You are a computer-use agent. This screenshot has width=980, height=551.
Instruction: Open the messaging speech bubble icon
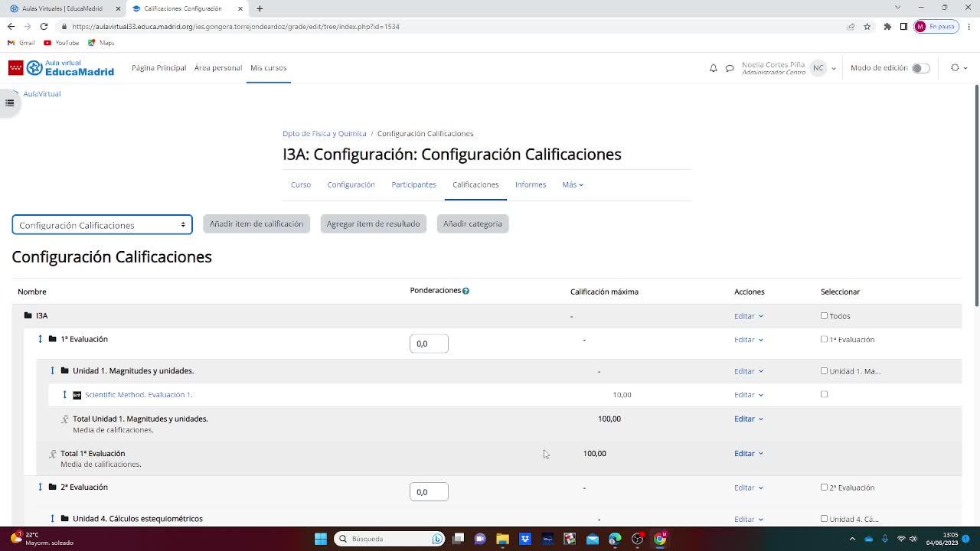point(730,68)
